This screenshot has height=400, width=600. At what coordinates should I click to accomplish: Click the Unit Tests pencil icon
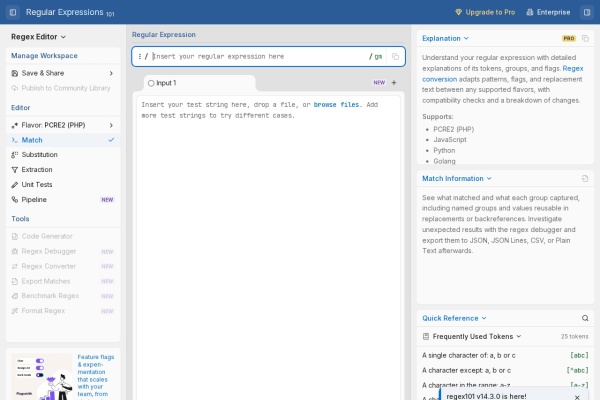(15, 184)
